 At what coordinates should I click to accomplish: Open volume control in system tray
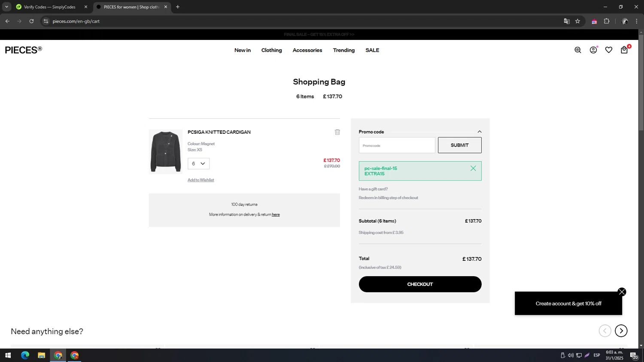click(571, 355)
